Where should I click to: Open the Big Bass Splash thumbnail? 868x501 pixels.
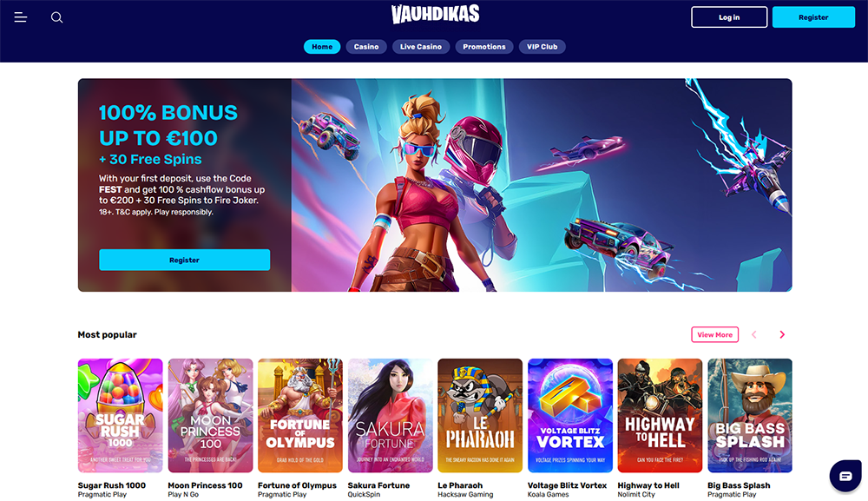tap(750, 415)
